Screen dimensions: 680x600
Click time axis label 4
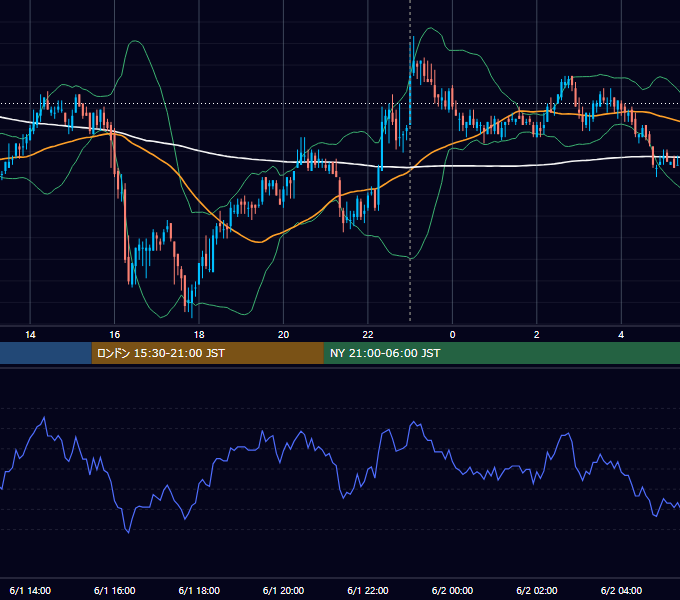click(621, 335)
